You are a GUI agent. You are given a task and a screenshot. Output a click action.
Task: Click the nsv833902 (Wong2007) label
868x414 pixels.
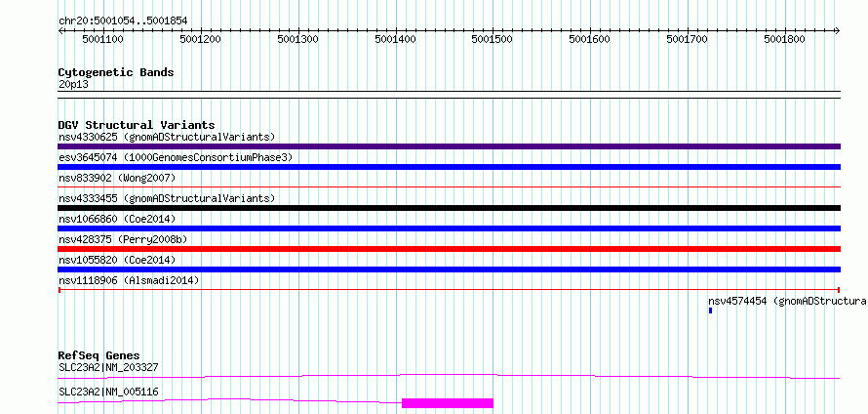[117, 178]
